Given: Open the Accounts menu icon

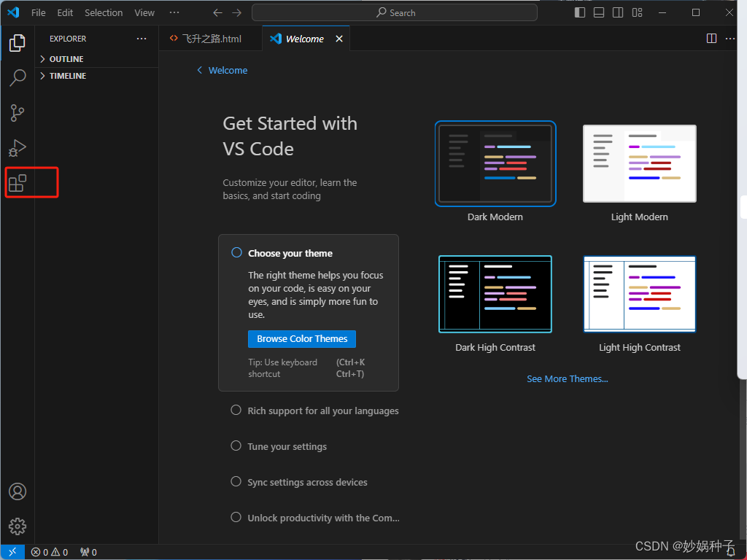Looking at the screenshot, I should coord(18,491).
